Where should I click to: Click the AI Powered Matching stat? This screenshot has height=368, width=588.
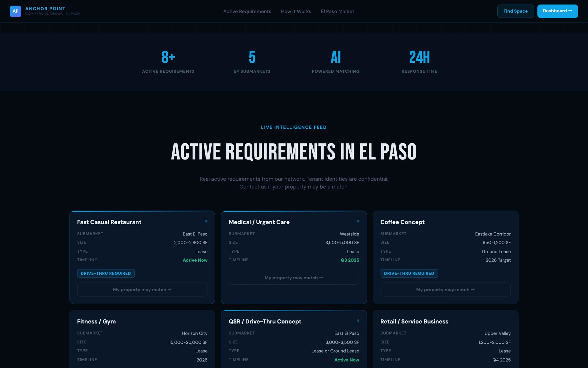point(336,62)
